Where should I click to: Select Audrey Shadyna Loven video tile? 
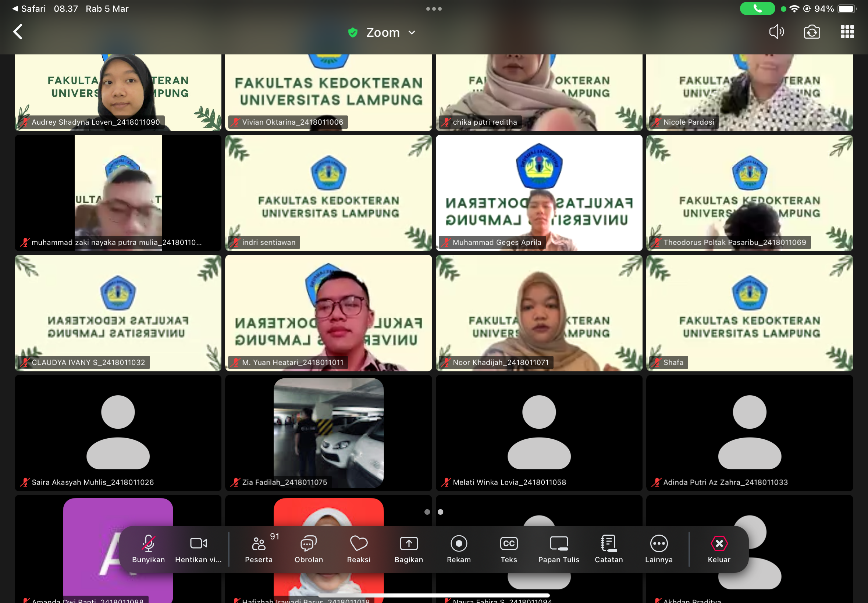pyautogui.click(x=118, y=93)
